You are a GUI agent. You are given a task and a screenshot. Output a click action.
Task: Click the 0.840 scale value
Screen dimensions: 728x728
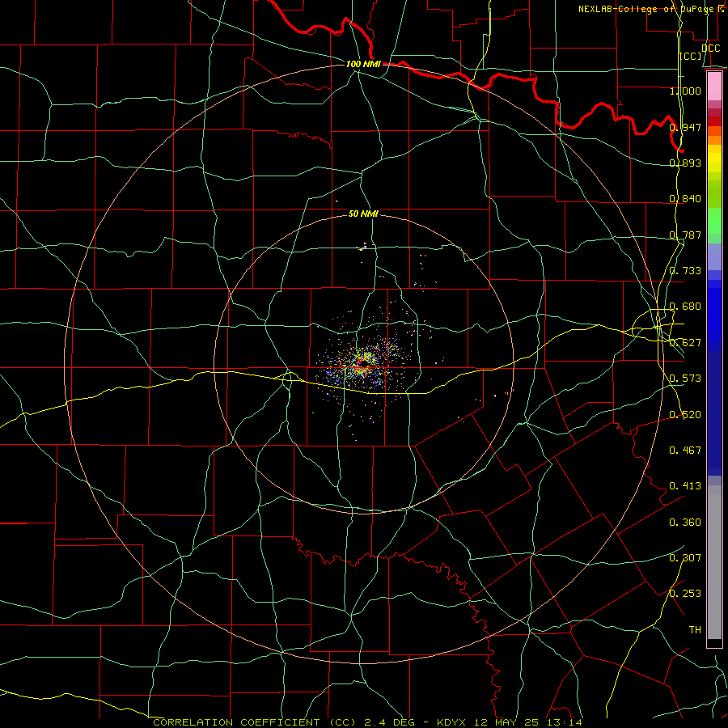(x=685, y=198)
